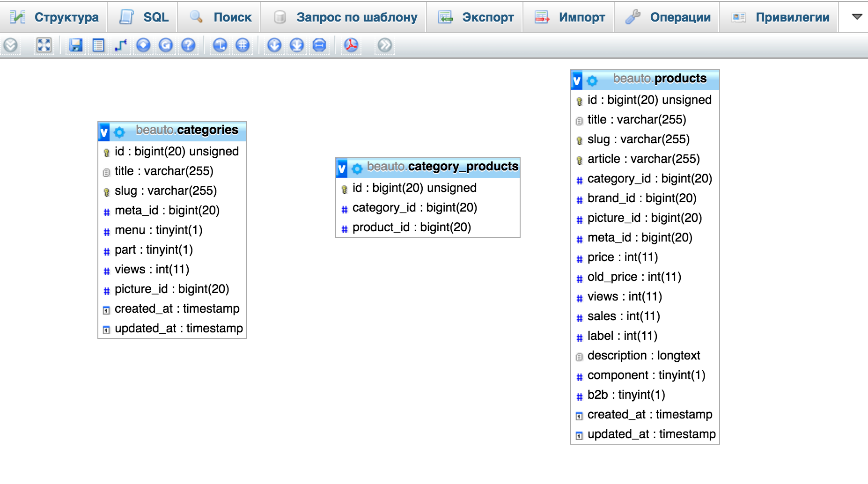Toggle fullscreen view of the designer
This screenshot has width=868, height=484.
click(x=44, y=45)
